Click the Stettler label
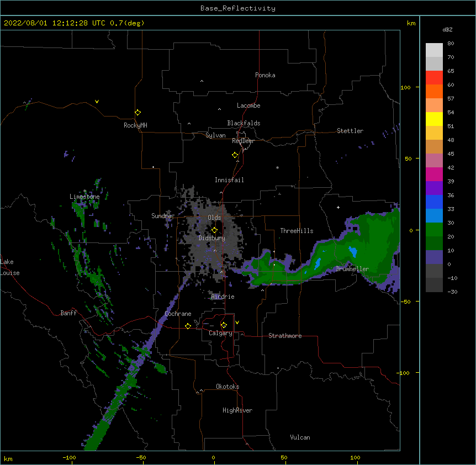Screen dimensions: 476x465 tap(350, 131)
